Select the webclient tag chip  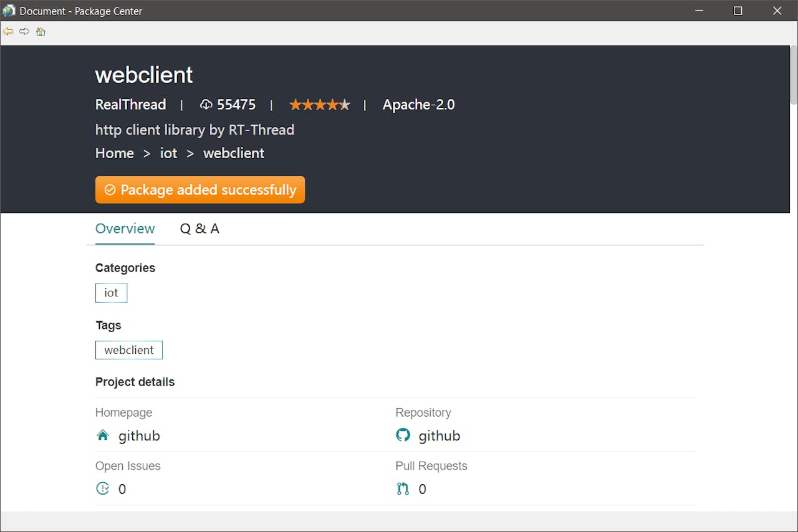click(129, 350)
